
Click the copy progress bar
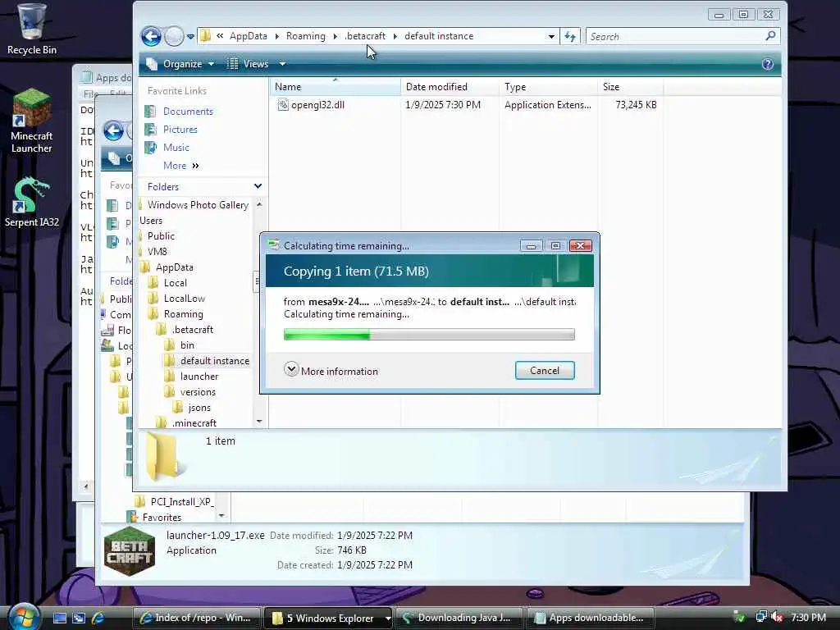(429, 335)
